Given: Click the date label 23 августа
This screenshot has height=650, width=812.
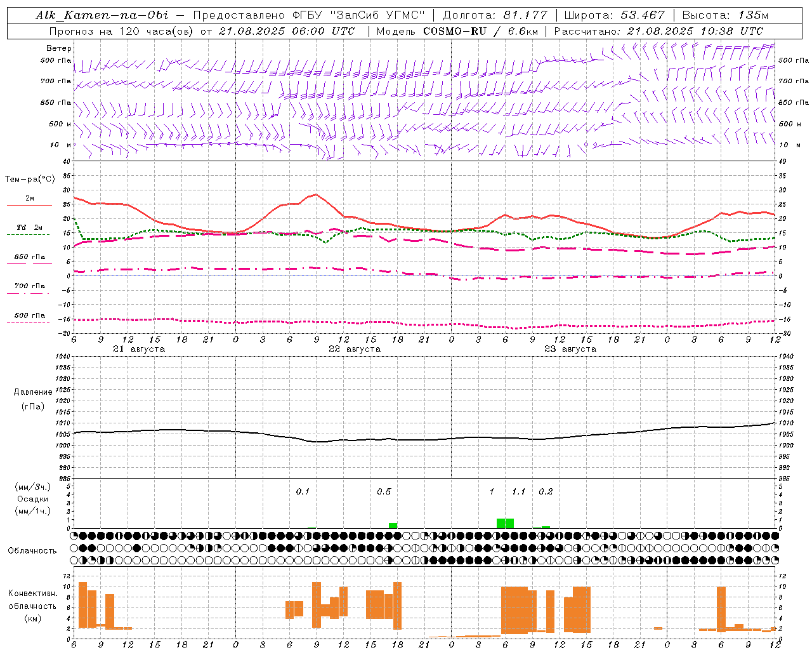Looking at the screenshot, I should click(570, 349).
